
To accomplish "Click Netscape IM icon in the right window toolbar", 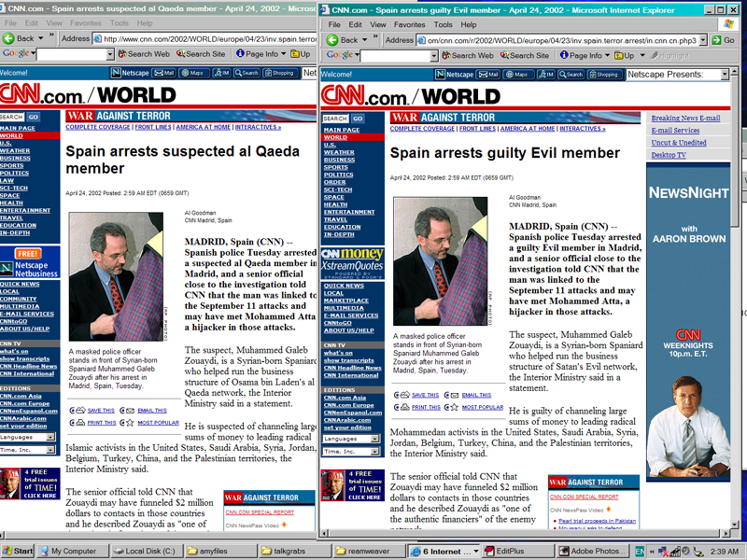I will click(545, 75).
